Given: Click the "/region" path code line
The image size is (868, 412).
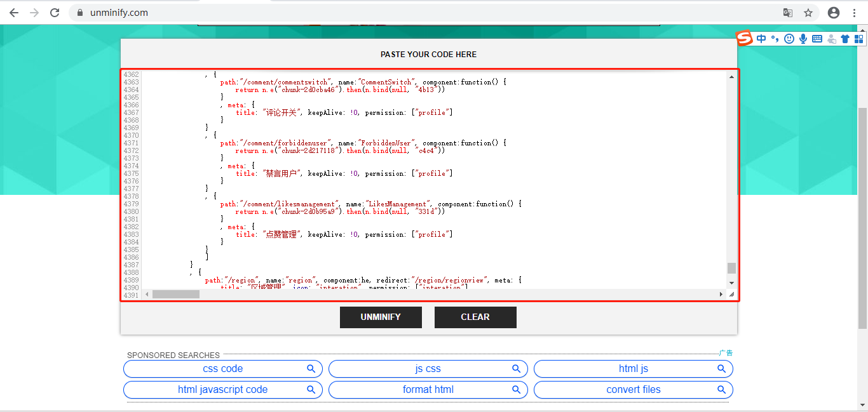Looking at the screenshot, I should click(363, 280).
